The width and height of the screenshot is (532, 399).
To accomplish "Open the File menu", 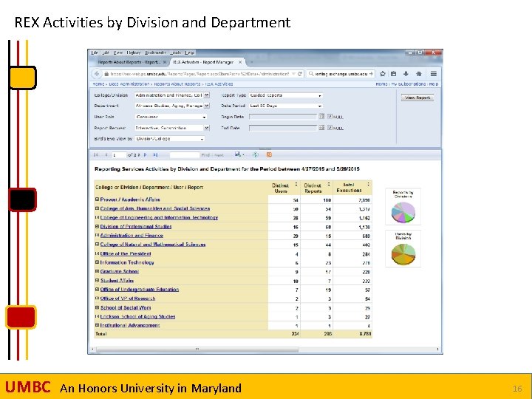I will 95,52.
